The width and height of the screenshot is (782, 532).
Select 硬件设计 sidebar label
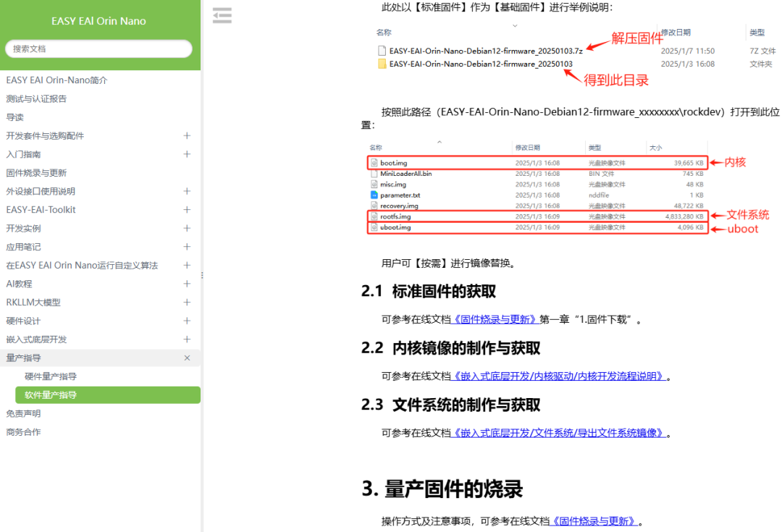point(23,321)
